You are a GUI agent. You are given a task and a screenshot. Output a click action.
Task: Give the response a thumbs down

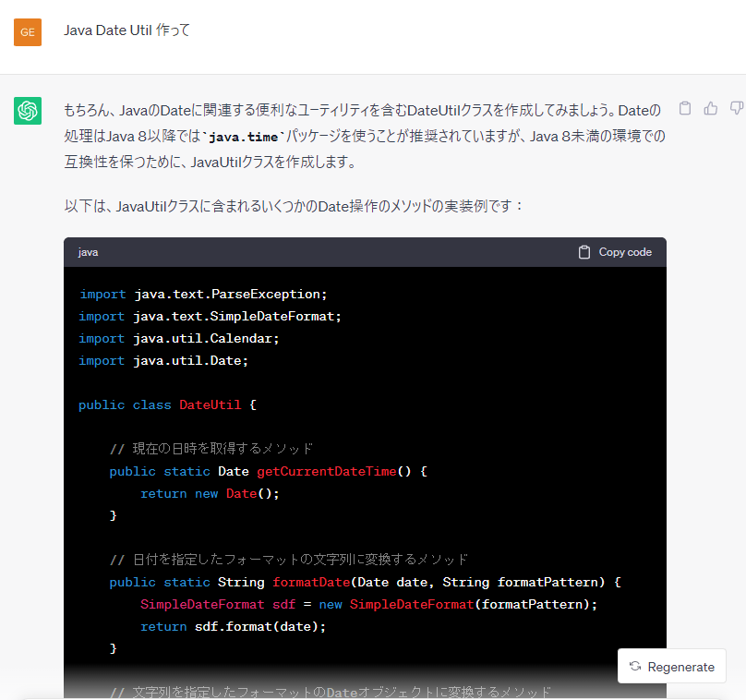pyautogui.click(x=737, y=109)
